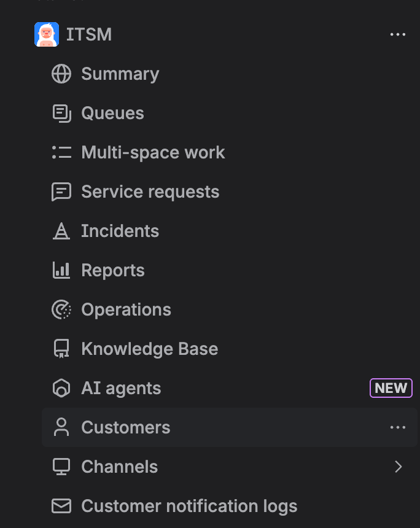Open the ITSM project options menu
This screenshot has height=528, width=420.
pyautogui.click(x=398, y=34)
